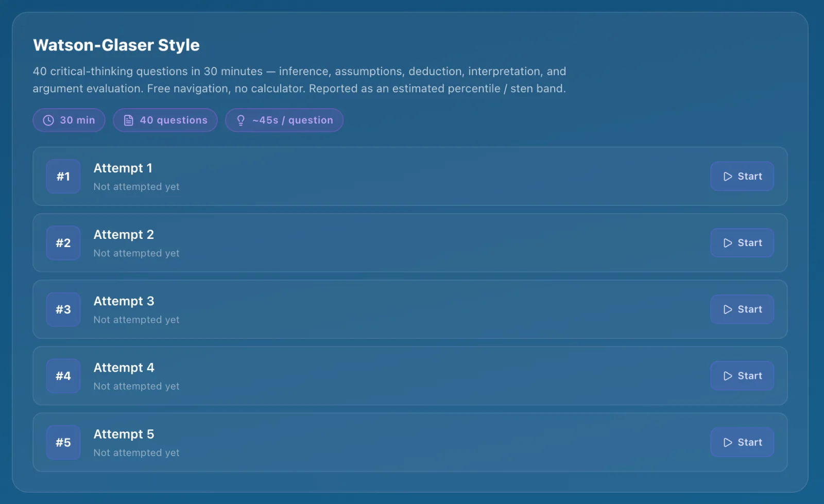Click "Not attempted yet" under Attempt 5
824x504 pixels.
click(x=136, y=453)
